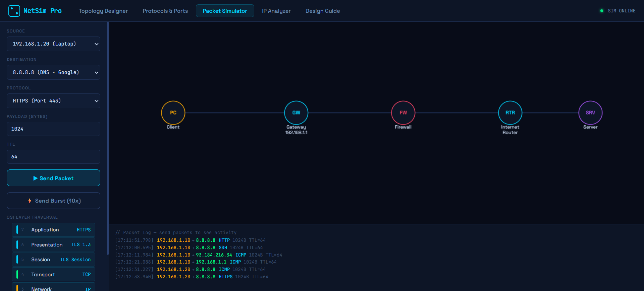The width and height of the screenshot is (644, 291).
Task: Click the NetSim Pro logo icon
Action: point(14,11)
